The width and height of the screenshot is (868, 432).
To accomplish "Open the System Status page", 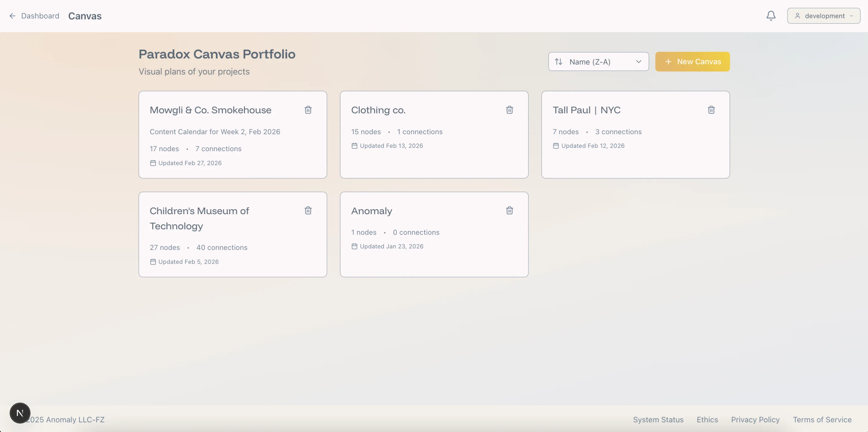I will coord(658,420).
